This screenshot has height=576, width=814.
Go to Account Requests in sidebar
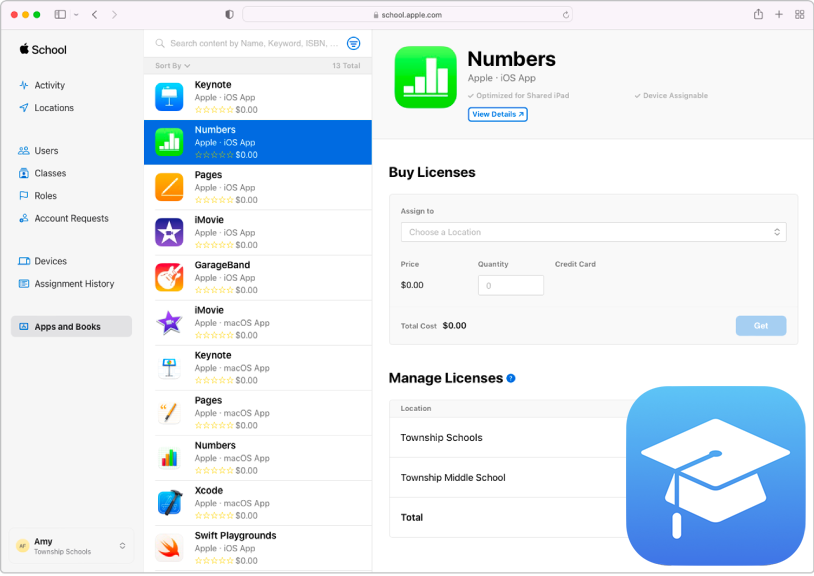point(71,218)
